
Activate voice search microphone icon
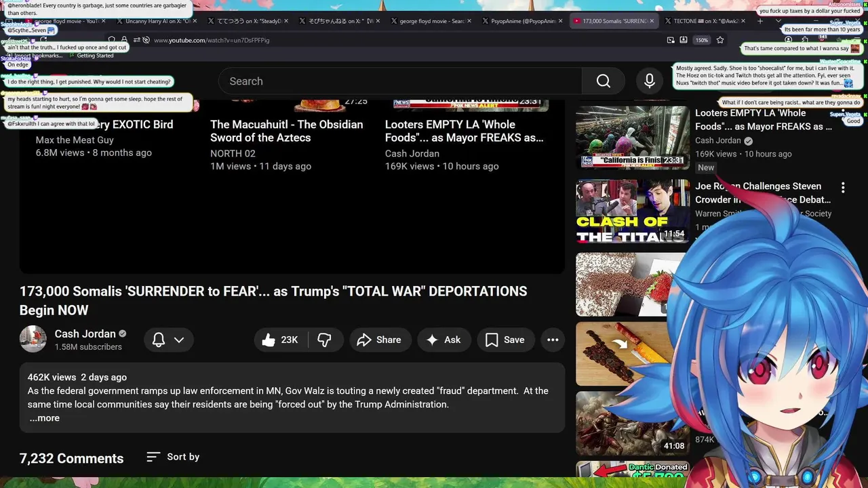tap(649, 81)
